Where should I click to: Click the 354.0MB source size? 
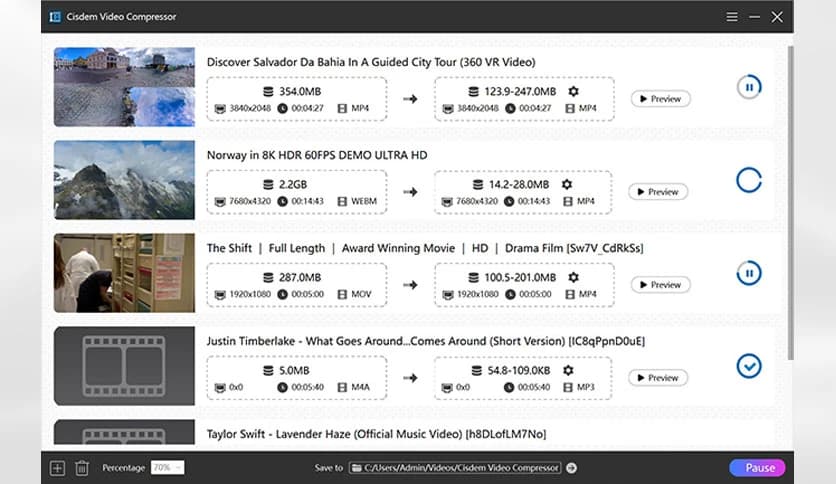300,92
